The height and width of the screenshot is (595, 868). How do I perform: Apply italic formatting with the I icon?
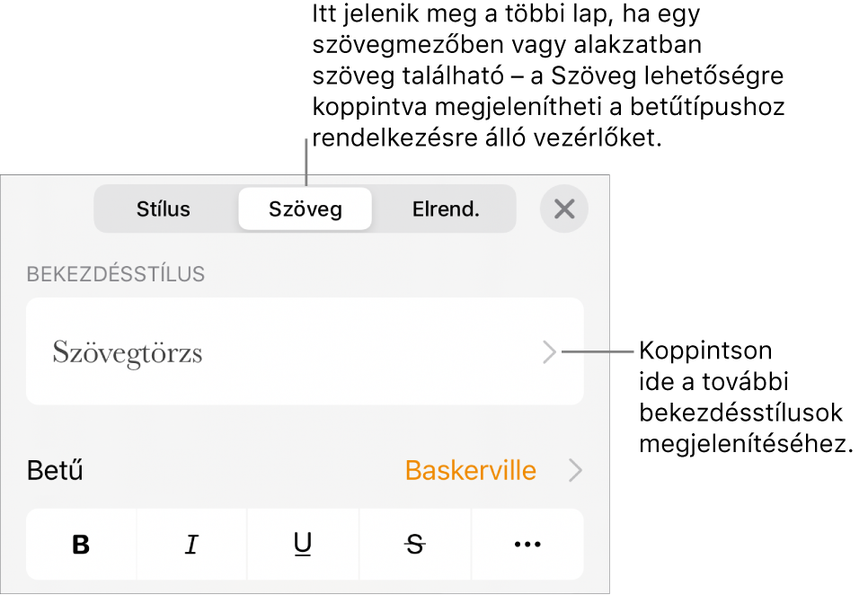click(191, 544)
